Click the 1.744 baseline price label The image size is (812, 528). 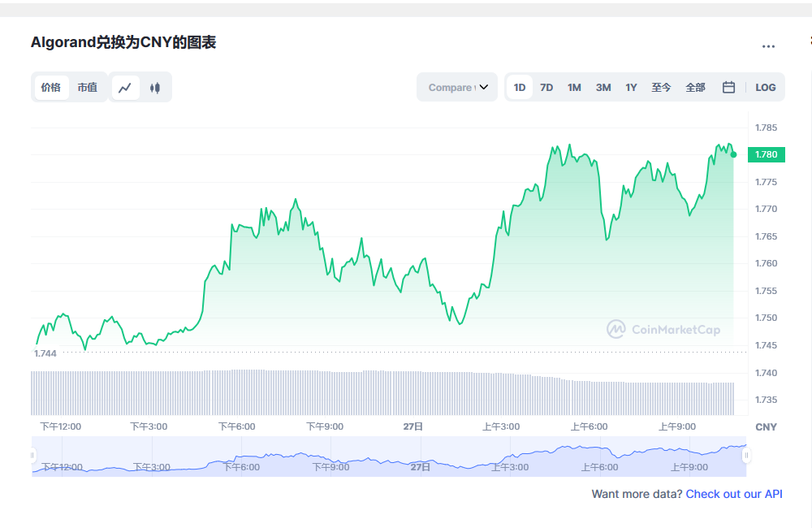(45, 353)
